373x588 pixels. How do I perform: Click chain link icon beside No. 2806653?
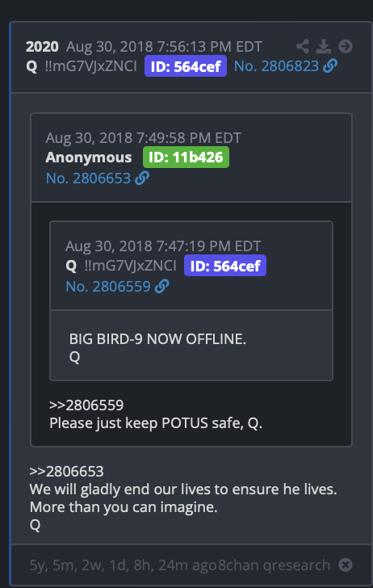(x=142, y=178)
